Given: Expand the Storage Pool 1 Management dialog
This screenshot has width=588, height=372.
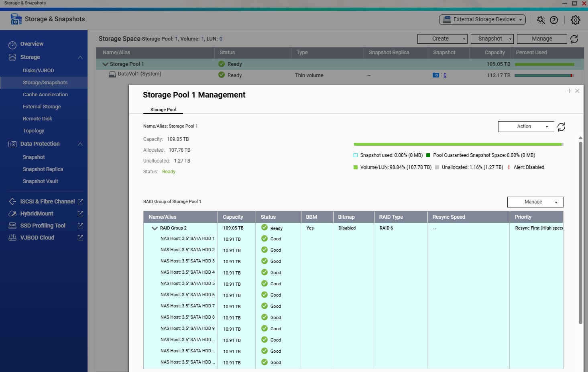Looking at the screenshot, I should point(569,91).
